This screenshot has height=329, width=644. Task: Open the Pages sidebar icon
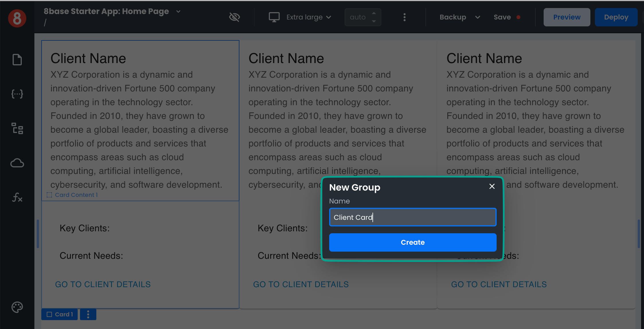coord(17,60)
